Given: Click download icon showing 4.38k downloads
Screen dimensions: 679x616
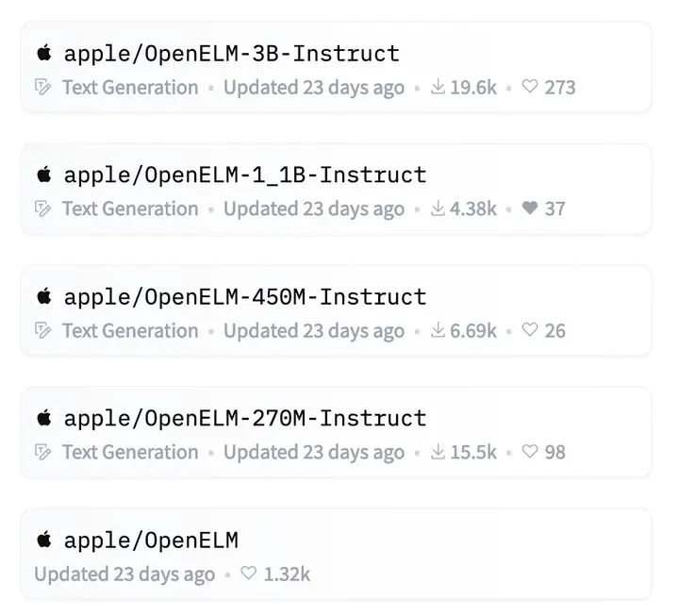Looking at the screenshot, I should [438, 208].
